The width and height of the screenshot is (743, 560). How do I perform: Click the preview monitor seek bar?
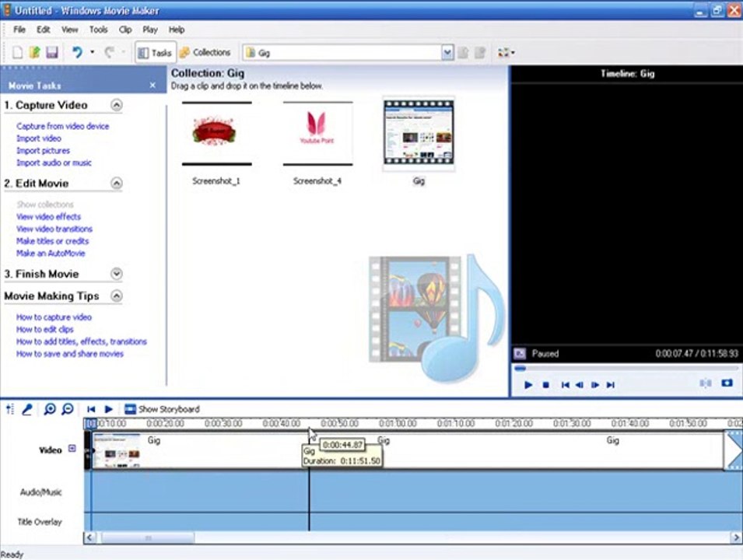626,369
